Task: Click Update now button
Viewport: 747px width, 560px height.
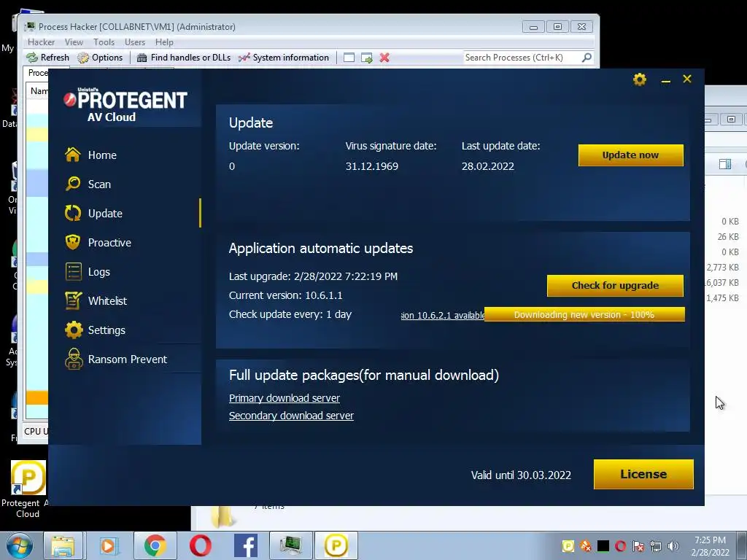Action: [631, 155]
